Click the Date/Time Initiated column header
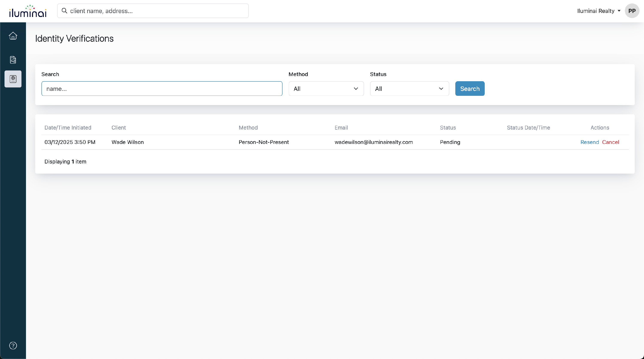The image size is (644, 359). [x=68, y=128]
